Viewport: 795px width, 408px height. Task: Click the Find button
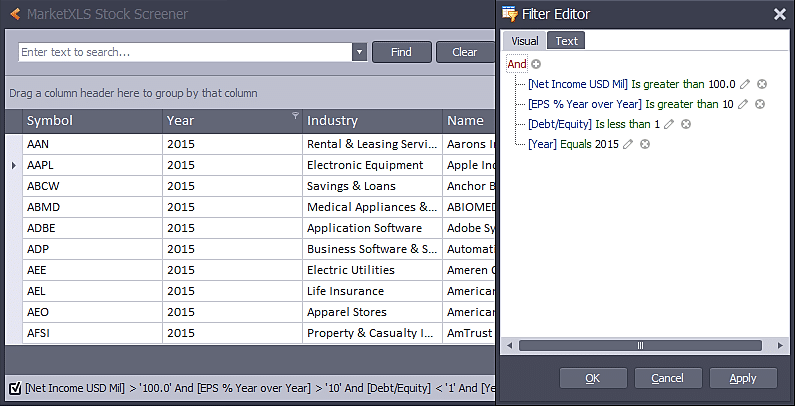tap(402, 52)
